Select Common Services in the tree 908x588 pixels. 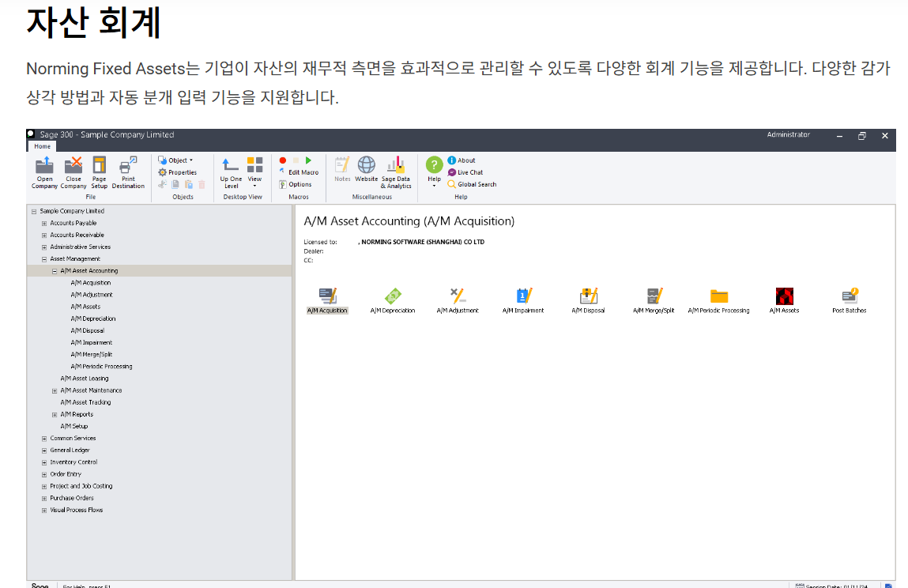click(73, 439)
